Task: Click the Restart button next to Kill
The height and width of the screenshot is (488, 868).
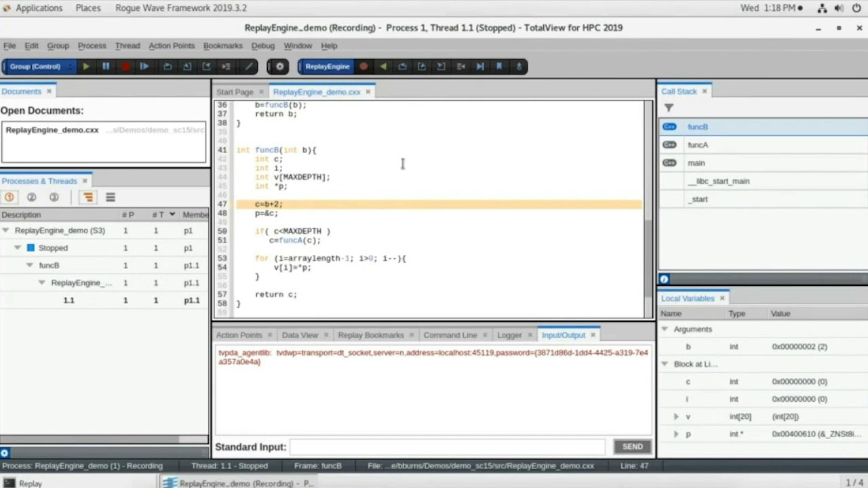Action: (x=144, y=66)
